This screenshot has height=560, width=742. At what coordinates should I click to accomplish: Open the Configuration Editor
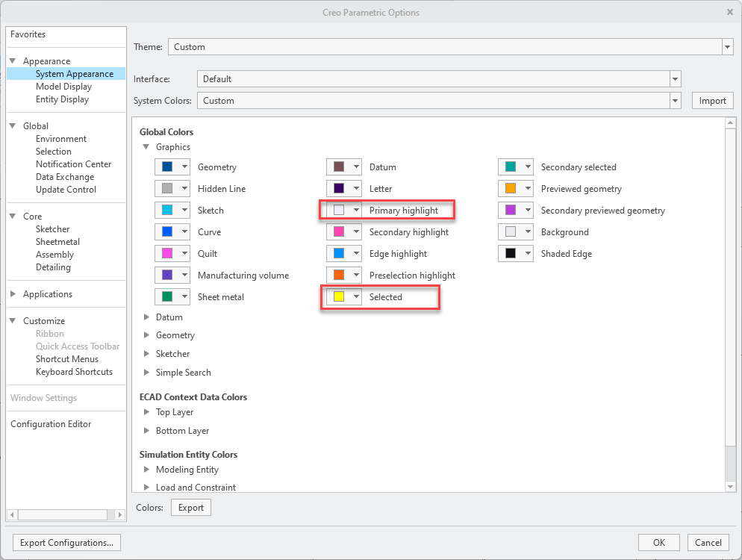[x=50, y=423]
